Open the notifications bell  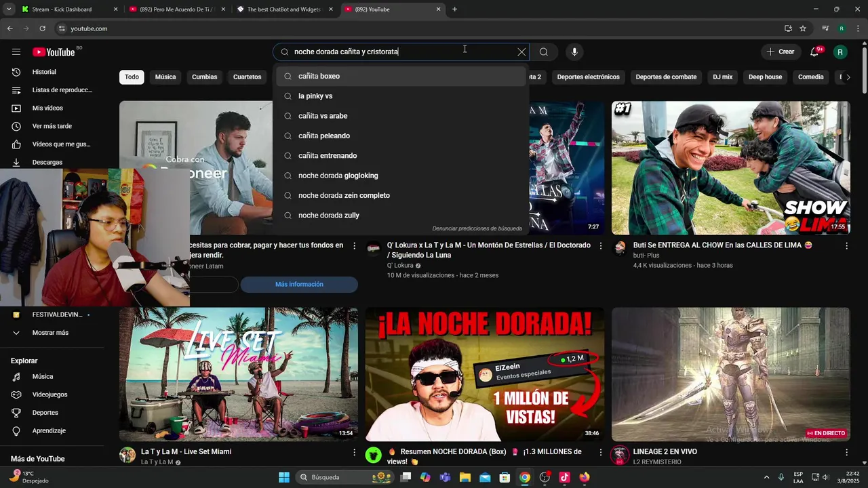(x=815, y=52)
